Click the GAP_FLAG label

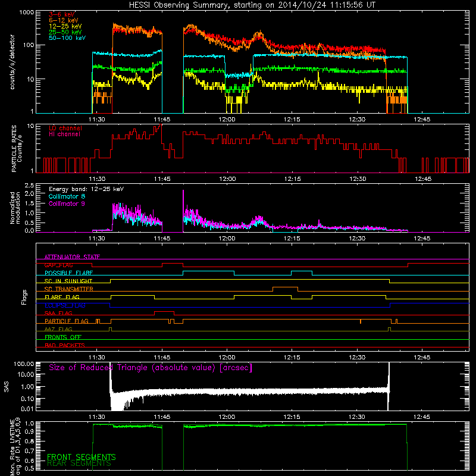tap(58, 265)
